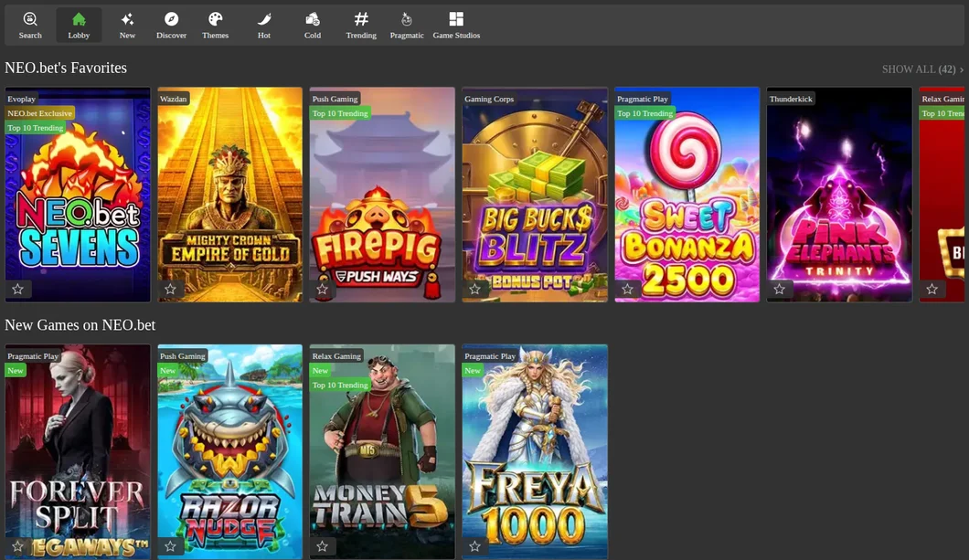
Task: Click NEO.bet Exclusive badge
Action: click(x=39, y=113)
